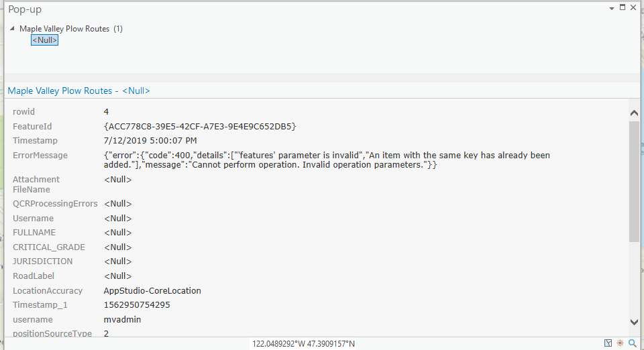Viewport: 644px width, 350px height.
Task: Click the mvadmin username value
Action: pyautogui.click(x=122, y=320)
